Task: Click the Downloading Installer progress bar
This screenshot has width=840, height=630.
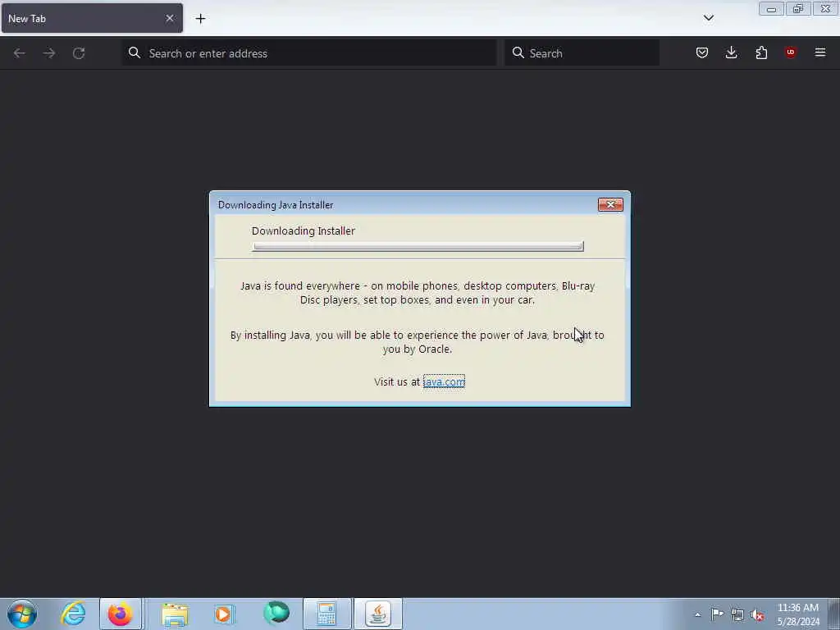Action: click(418, 246)
